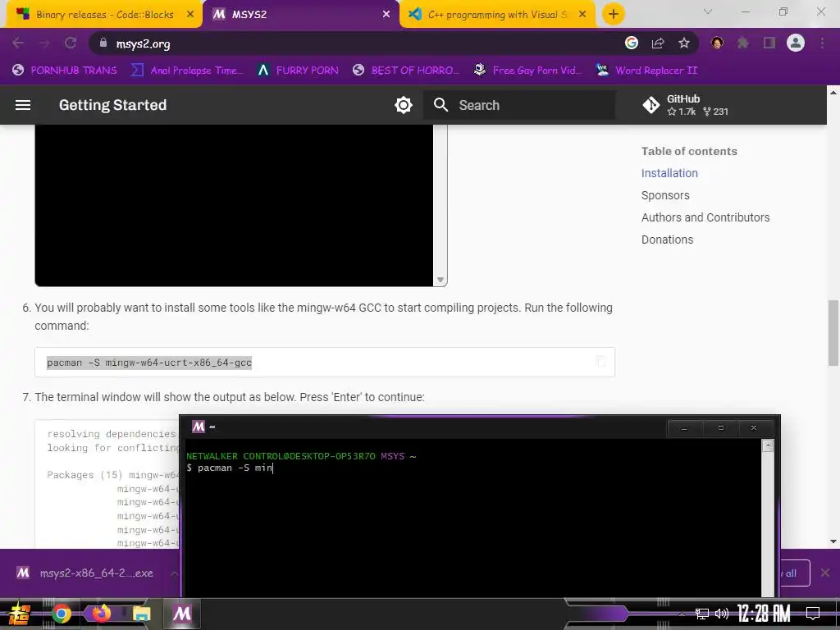
Task: Bookmark this page with the star
Action: pos(684,43)
